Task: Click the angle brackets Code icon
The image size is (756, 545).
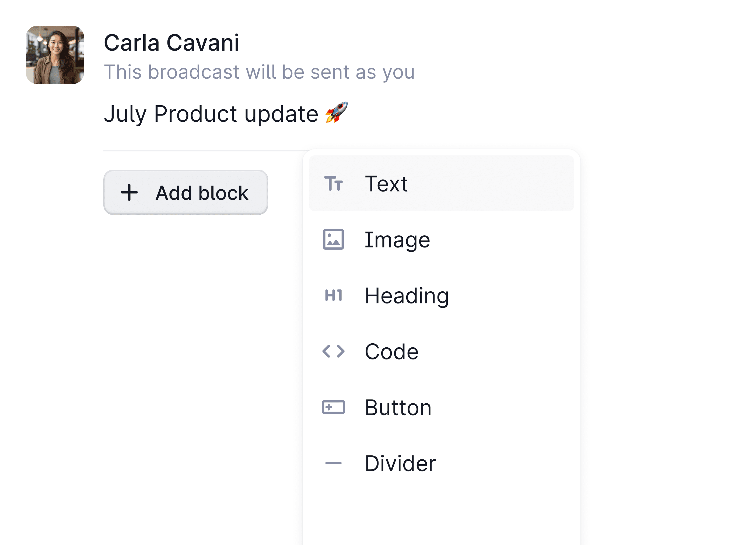Action: [x=333, y=351]
